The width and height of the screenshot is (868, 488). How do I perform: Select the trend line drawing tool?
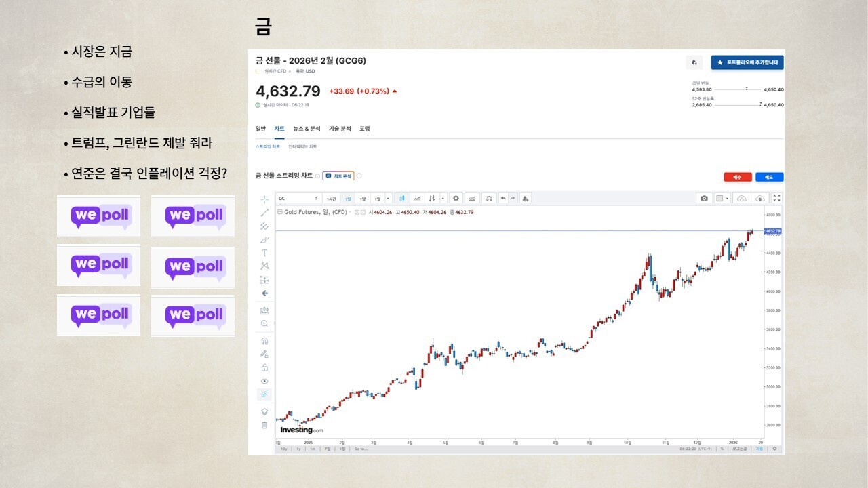(264, 213)
